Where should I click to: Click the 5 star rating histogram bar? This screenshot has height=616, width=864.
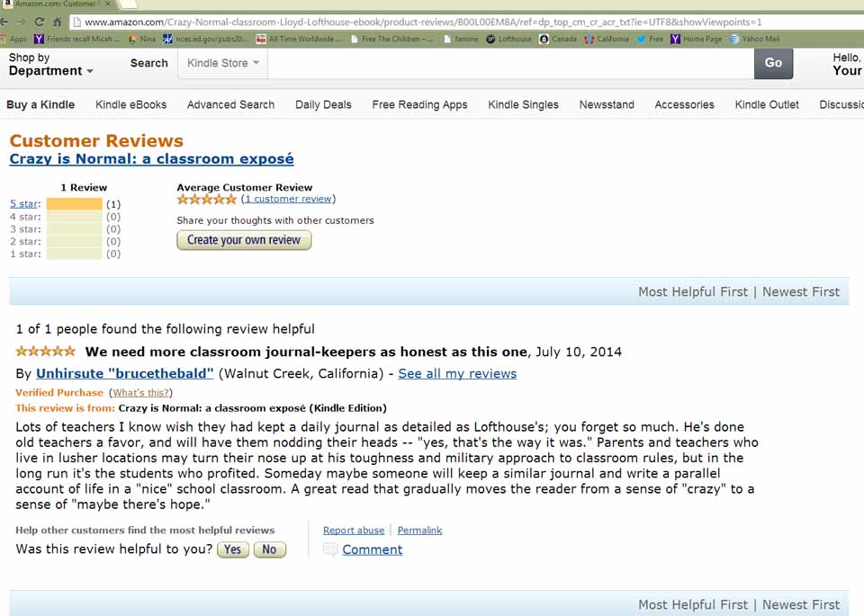pyautogui.click(x=75, y=204)
